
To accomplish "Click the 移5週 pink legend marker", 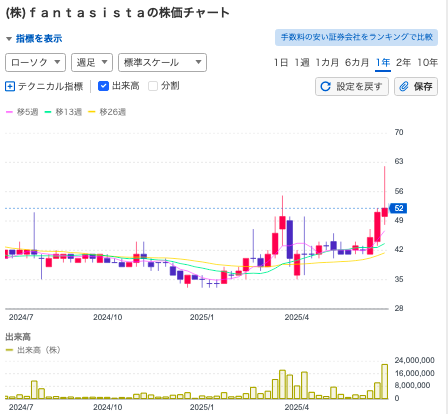I will [x=9, y=112].
